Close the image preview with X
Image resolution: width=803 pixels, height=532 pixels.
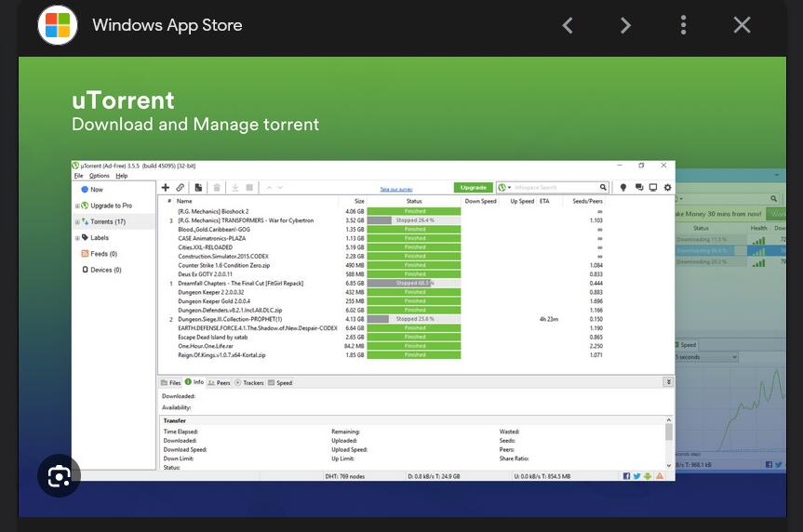click(x=742, y=24)
